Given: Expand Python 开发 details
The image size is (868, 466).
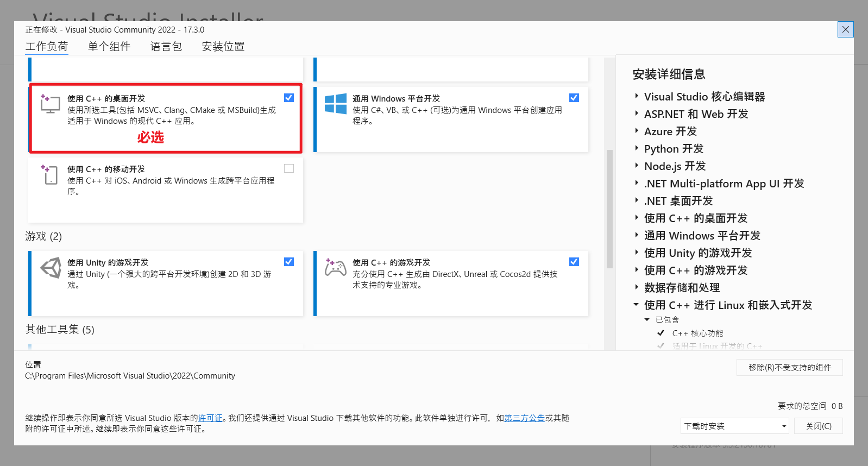Looking at the screenshot, I should coord(637,148).
